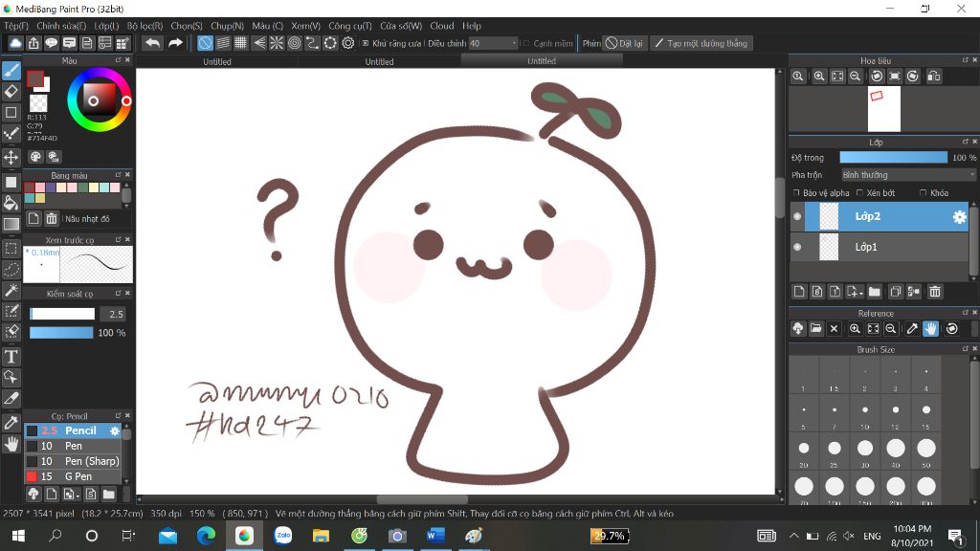Adjust brush size 2.5 slider
980x551 pixels.
pyautogui.click(x=62, y=314)
